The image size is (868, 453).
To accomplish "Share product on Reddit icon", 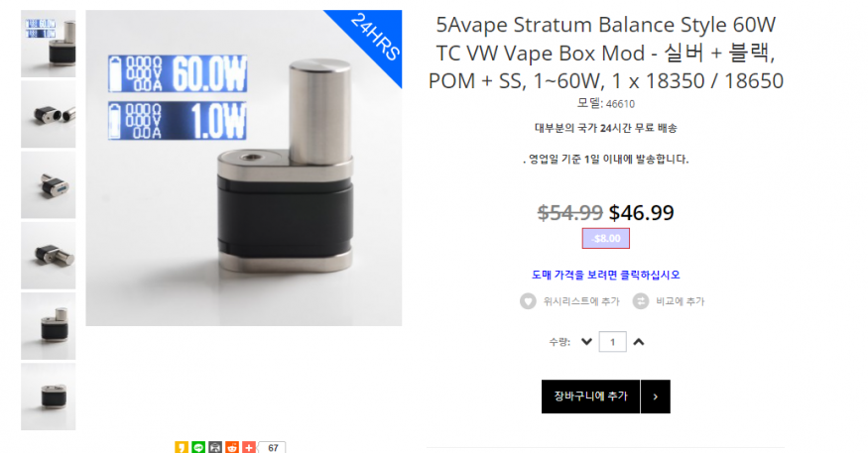I will [x=232, y=447].
